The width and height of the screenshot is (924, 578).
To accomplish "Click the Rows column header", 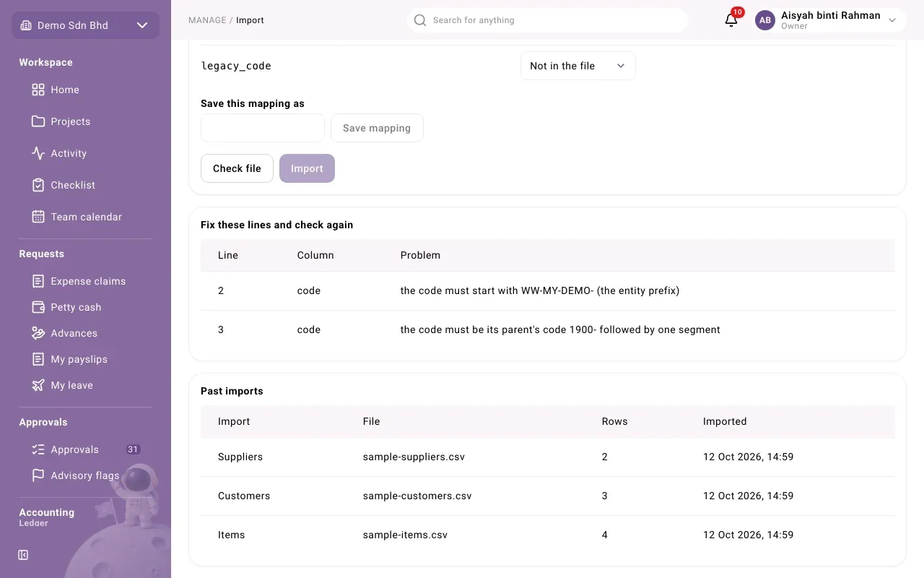I will point(614,421).
